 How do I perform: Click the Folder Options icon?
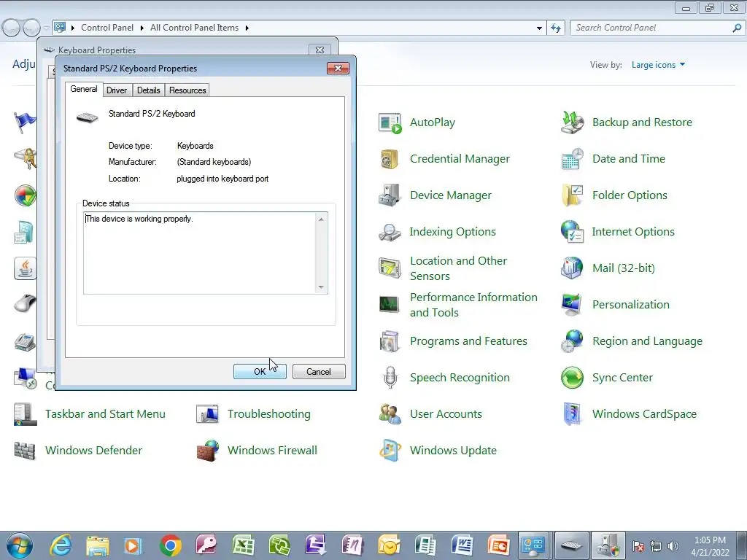pyautogui.click(x=572, y=195)
